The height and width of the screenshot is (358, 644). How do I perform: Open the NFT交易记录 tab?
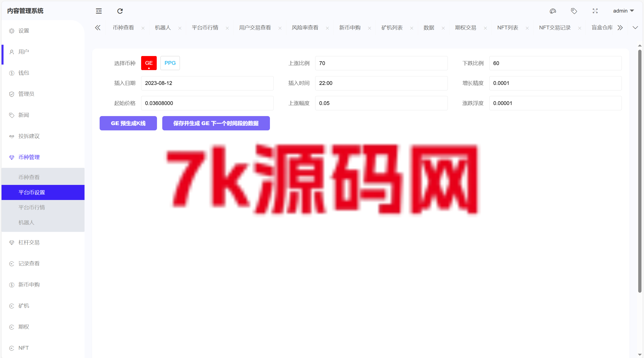point(555,28)
